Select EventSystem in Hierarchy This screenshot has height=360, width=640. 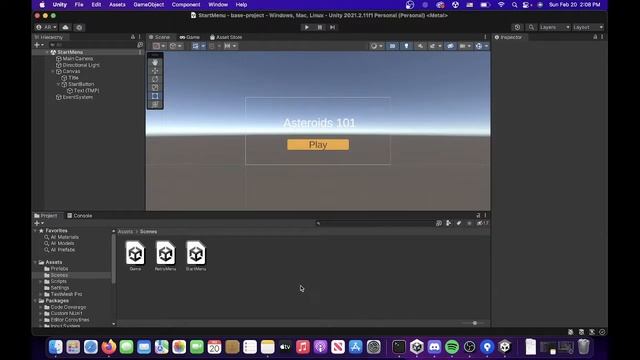click(78, 97)
